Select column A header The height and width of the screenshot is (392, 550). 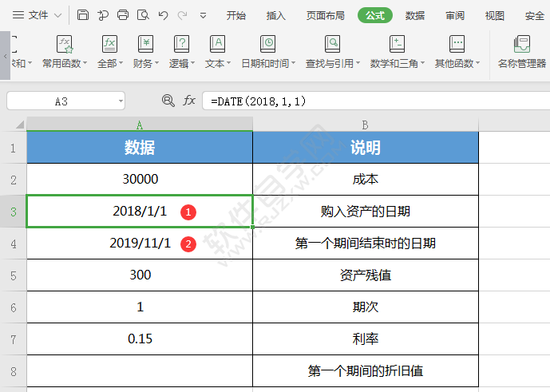tap(140, 125)
